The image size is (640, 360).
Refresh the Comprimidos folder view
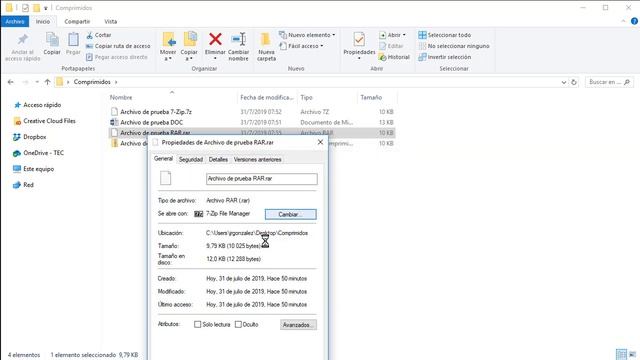[573, 82]
